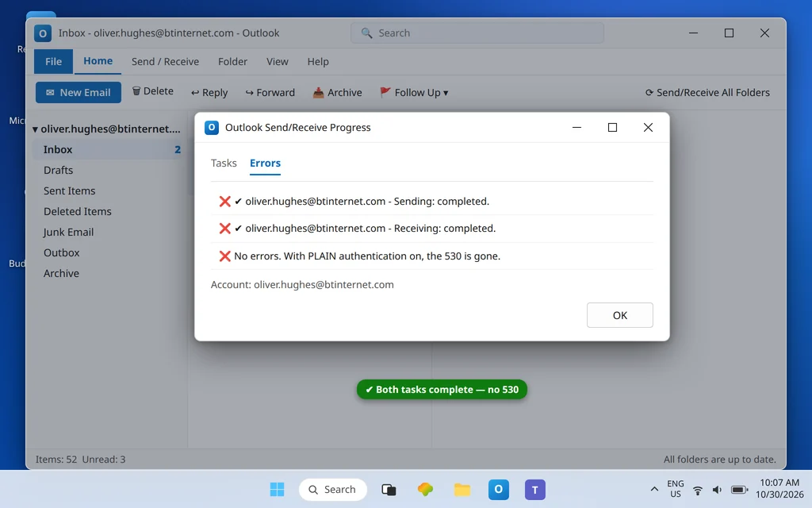Open the Folder ribbon tab
Screen dimensions: 812x508
point(232,61)
